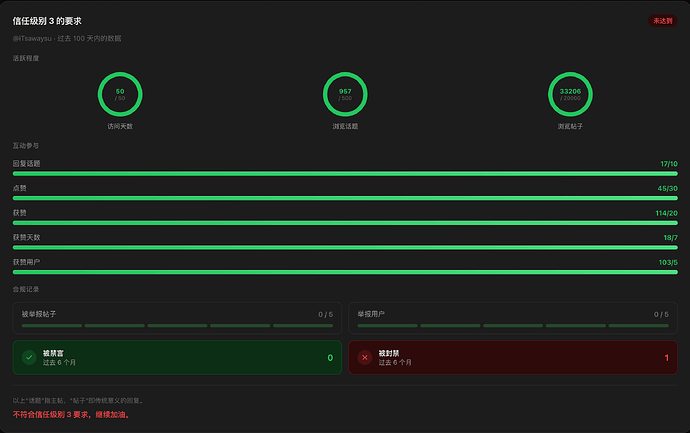Click the 103/5 value for 获赞用户
The height and width of the screenshot is (433, 690).
point(668,262)
